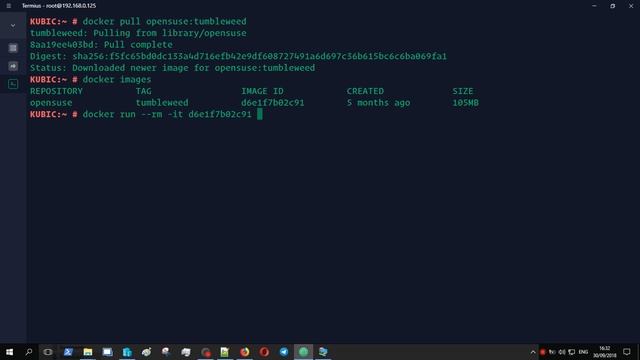Show hidden system tray icons
The height and width of the screenshot is (360, 640).
tap(533, 352)
